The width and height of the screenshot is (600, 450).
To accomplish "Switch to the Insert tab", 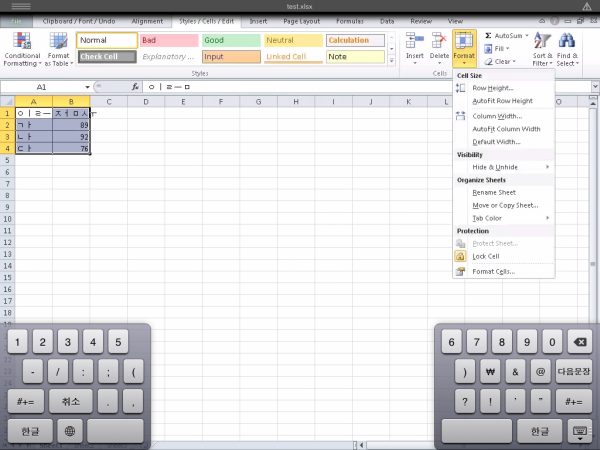I will 258,21.
